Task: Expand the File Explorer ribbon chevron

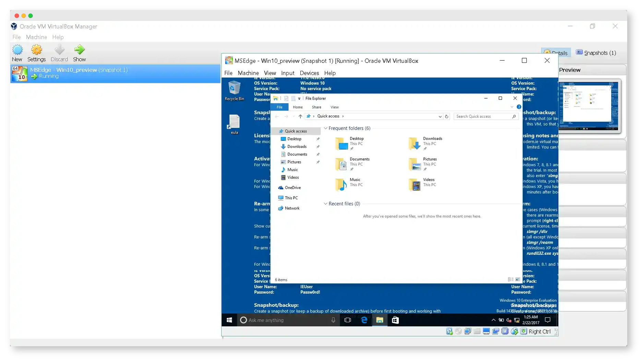Action: tap(512, 107)
